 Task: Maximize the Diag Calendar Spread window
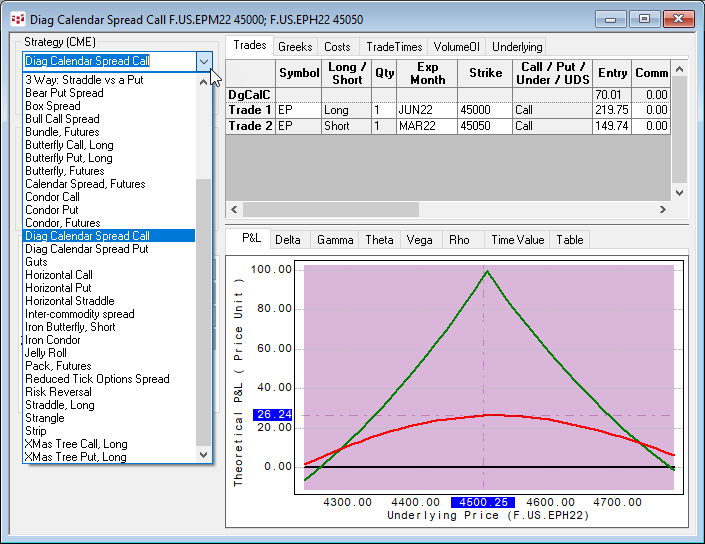pos(645,18)
